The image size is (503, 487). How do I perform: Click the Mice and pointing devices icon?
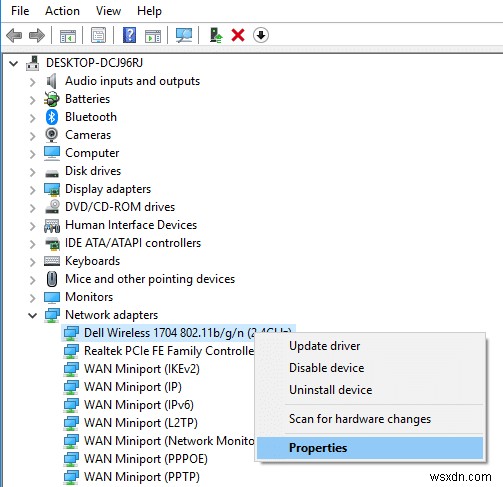(52, 279)
